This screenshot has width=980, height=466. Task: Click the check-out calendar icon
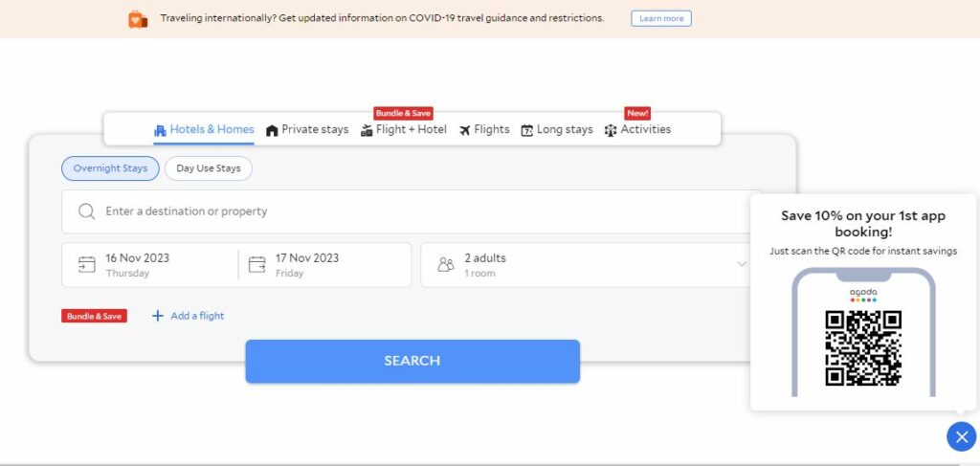pos(256,265)
